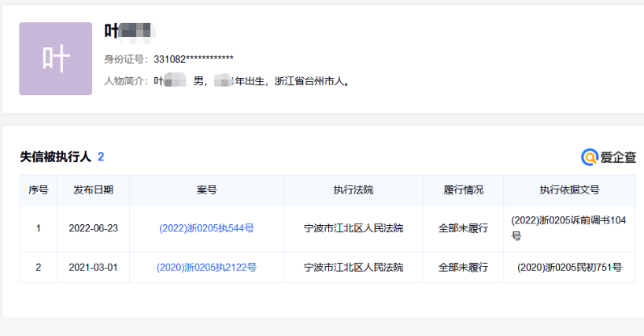Click the 执行依据文号 column header
This screenshot has width=644, height=336.
pyautogui.click(x=570, y=190)
